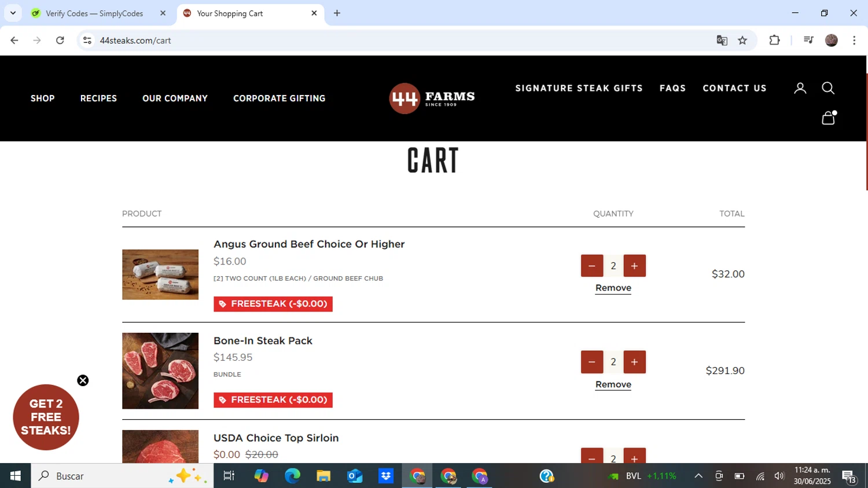Decrease USDA Choice Top Sirloin quantity
The width and height of the screenshot is (868, 488).
[591, 456]
